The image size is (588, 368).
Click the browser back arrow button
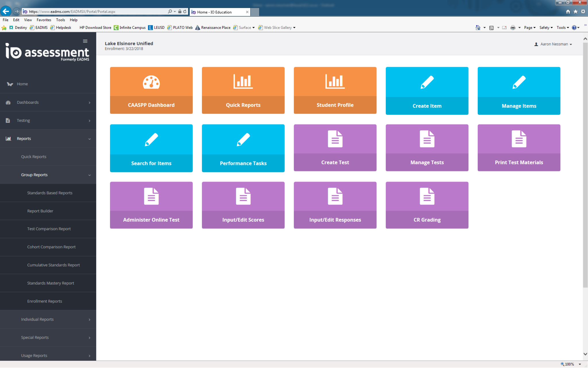click(6, 11)
